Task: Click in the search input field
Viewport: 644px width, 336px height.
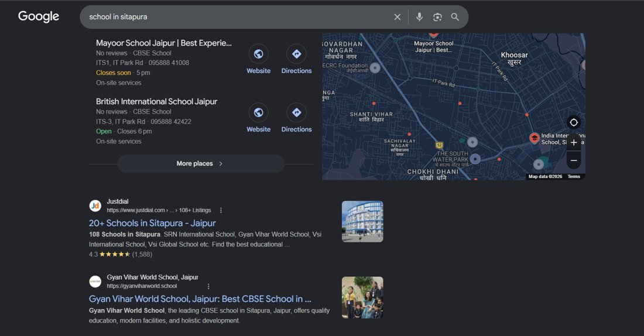Action: 238,17
